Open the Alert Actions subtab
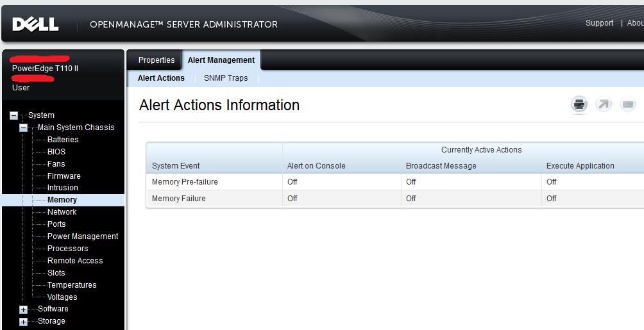 point(161,78)
